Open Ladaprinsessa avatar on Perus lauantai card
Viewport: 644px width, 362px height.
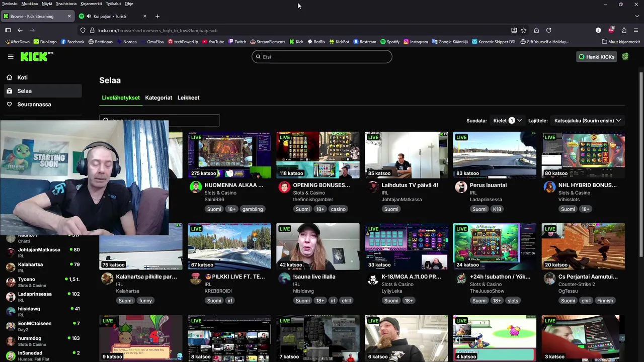(x=461, y=187)
